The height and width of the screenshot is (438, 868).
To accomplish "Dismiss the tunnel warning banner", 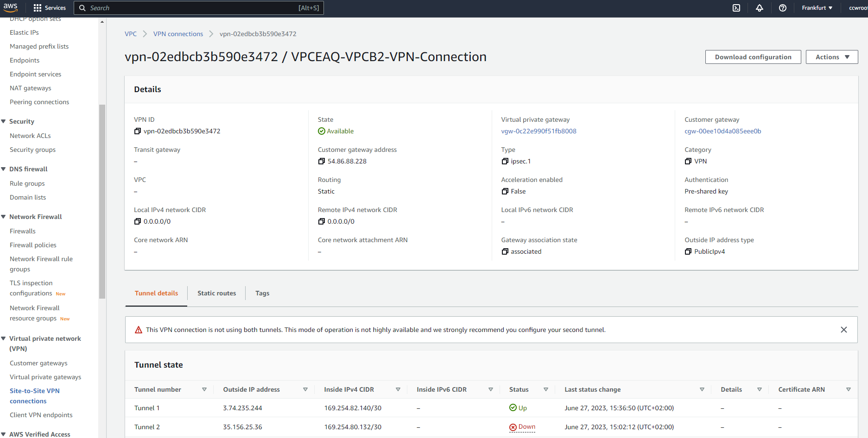I will (844, 330).
